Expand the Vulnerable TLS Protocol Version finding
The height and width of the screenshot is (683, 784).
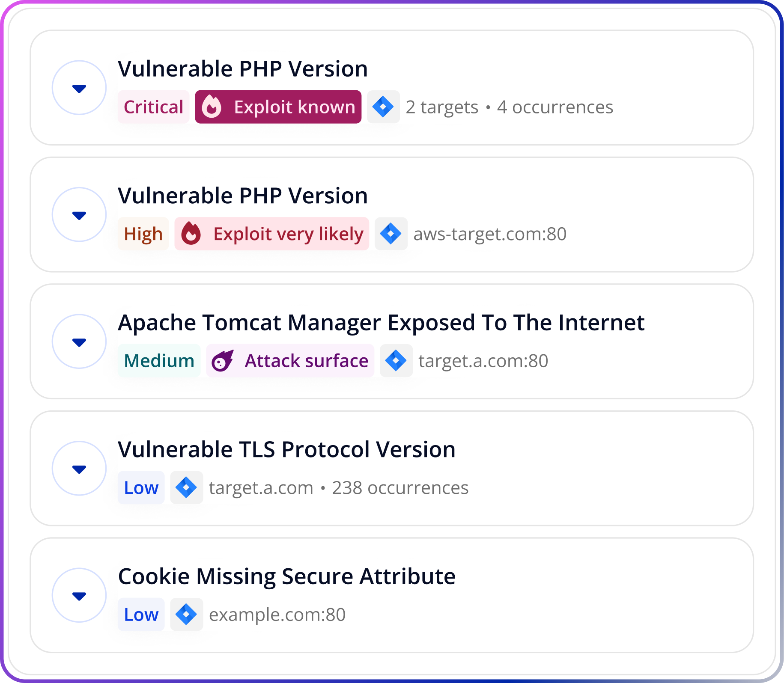coord(79,468)
